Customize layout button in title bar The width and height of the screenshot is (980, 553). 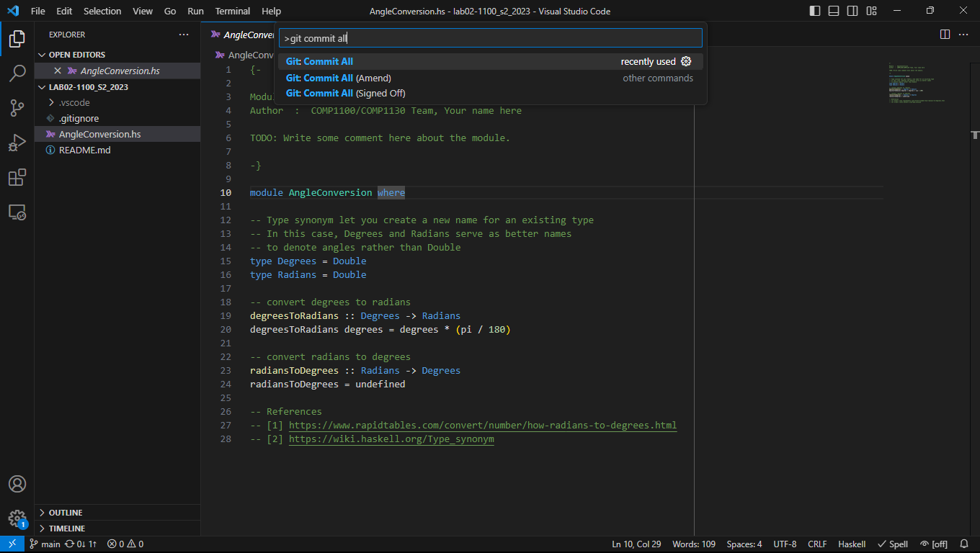coord(872,11)
